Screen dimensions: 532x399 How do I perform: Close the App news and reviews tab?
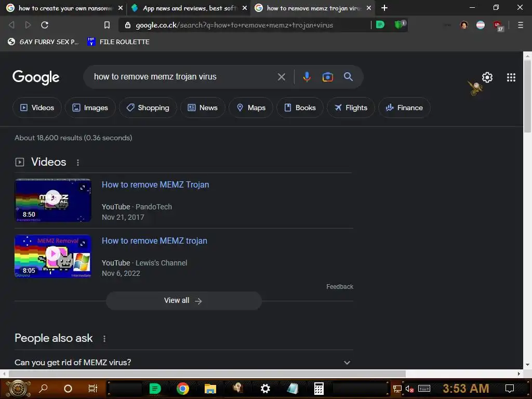click(x=245, y=8)
